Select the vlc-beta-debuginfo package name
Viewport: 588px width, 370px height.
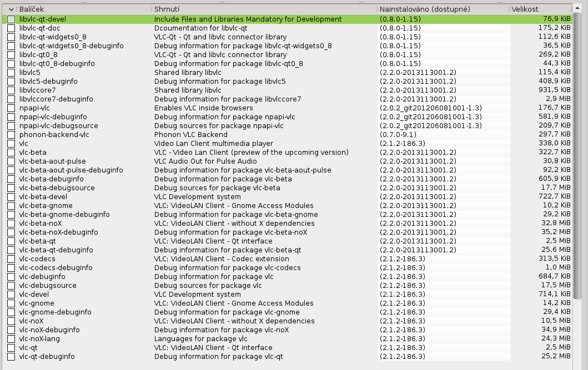52,179
